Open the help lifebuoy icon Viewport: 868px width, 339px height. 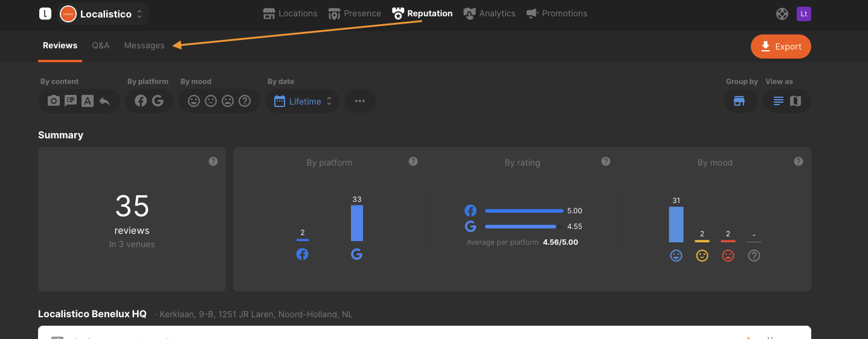[782, 14]
